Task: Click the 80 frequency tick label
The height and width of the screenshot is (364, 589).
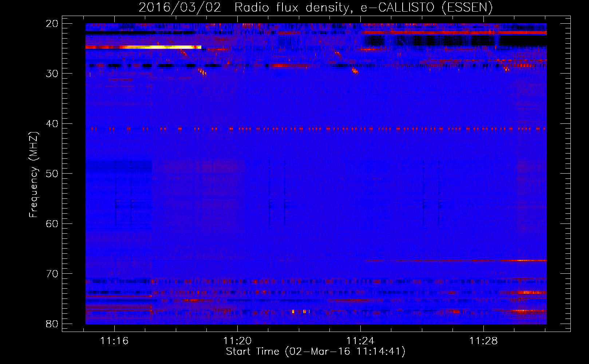Action: pyautogui.click(x=52, y=324)
